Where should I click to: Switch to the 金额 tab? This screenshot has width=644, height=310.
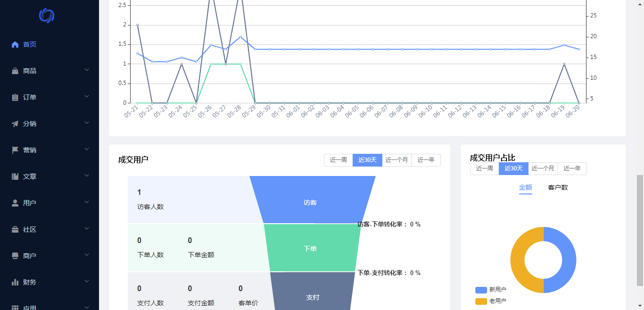[526, 187]
